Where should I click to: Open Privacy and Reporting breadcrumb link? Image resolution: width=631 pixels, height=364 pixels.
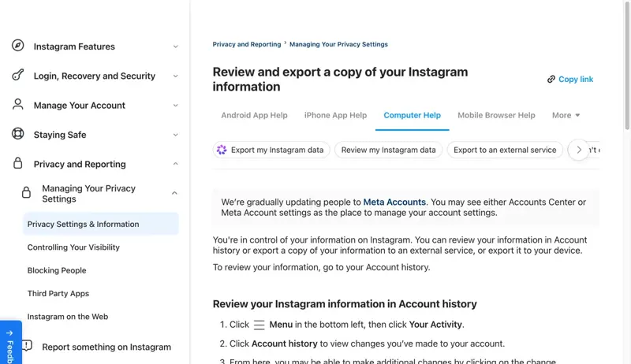[x=247, y=44]
